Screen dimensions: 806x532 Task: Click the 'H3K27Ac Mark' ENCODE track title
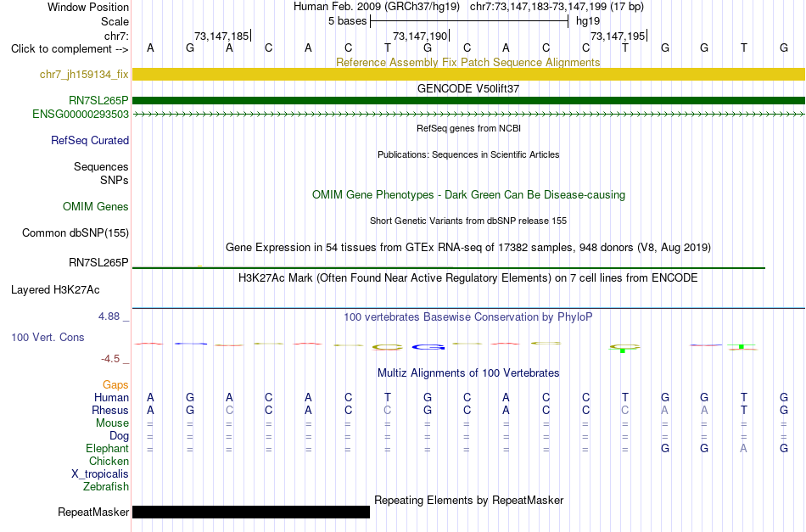[x=468, y=278]
